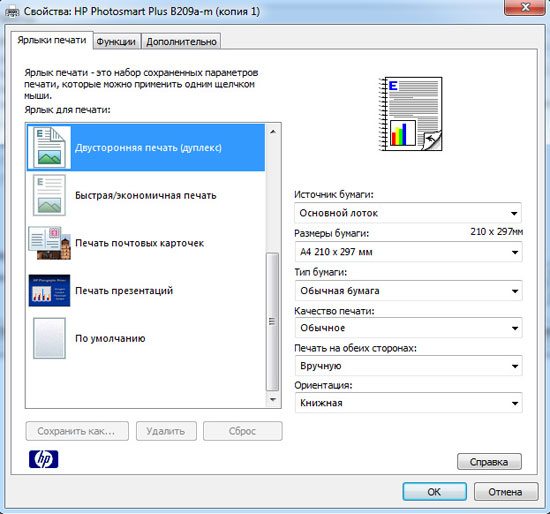Switch to the 'Дополнительно' tab

point(181,41)
